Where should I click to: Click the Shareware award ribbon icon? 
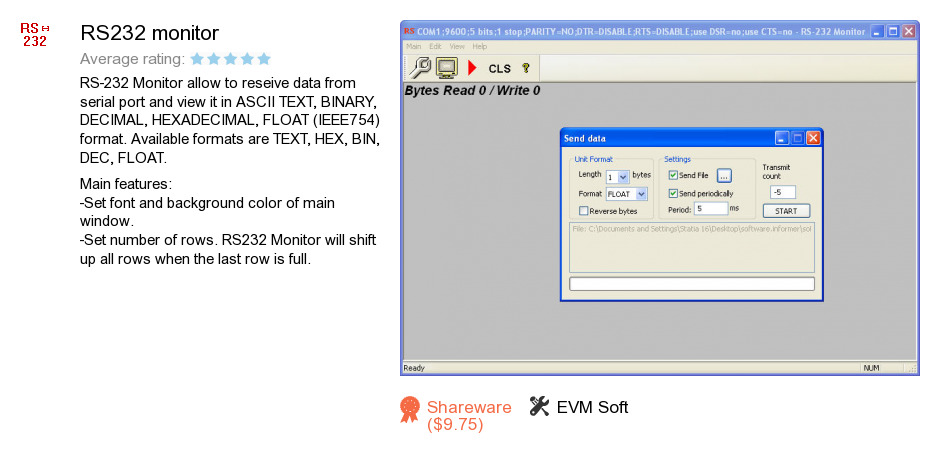pos(409,409)
